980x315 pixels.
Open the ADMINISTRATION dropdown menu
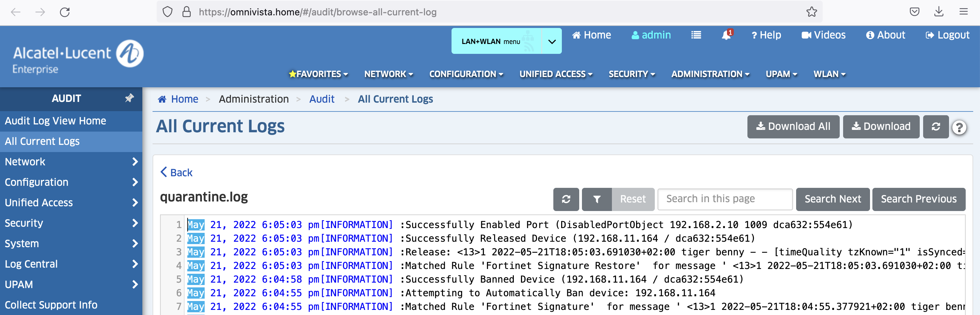coord(710,74)
